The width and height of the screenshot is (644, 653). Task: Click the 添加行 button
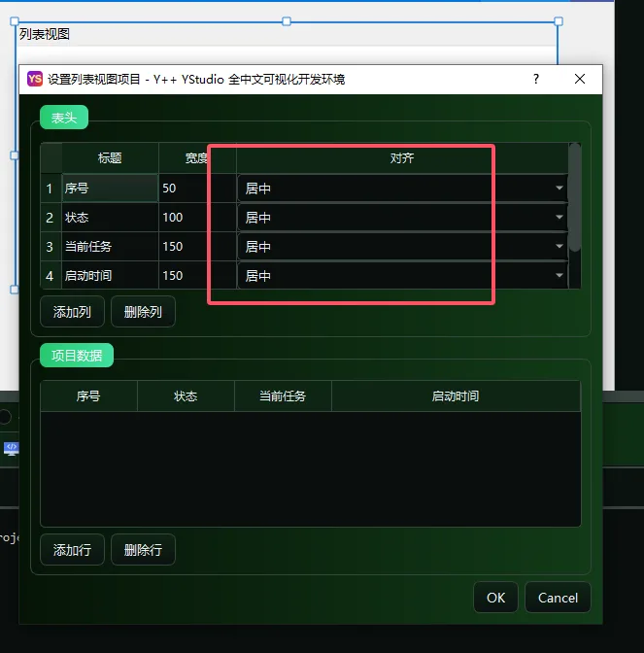(x=72, y=550)
